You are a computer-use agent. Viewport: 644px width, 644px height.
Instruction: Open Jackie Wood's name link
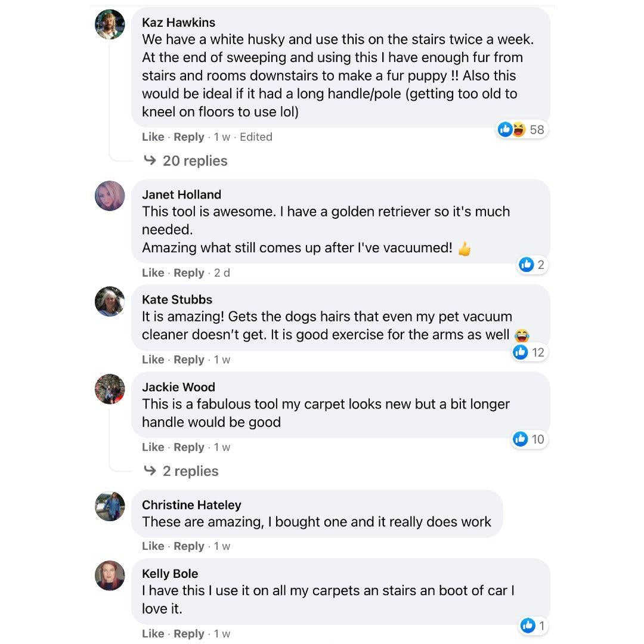[178, 387]
